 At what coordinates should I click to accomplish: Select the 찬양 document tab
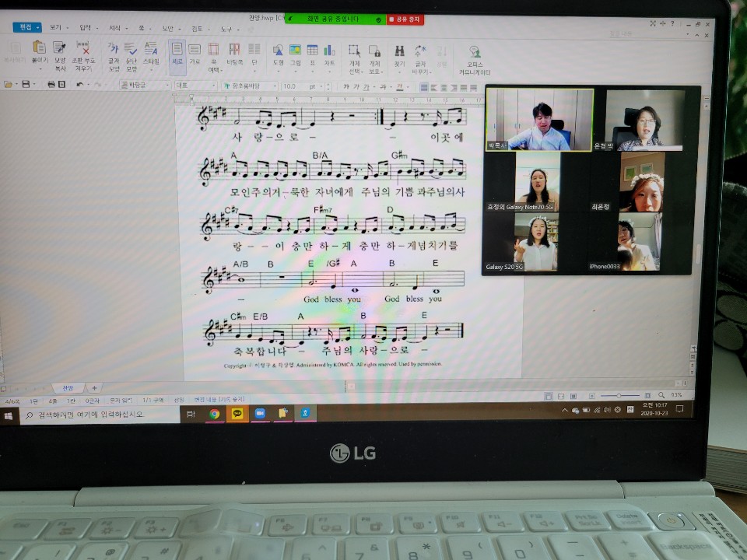pos(68,387)
